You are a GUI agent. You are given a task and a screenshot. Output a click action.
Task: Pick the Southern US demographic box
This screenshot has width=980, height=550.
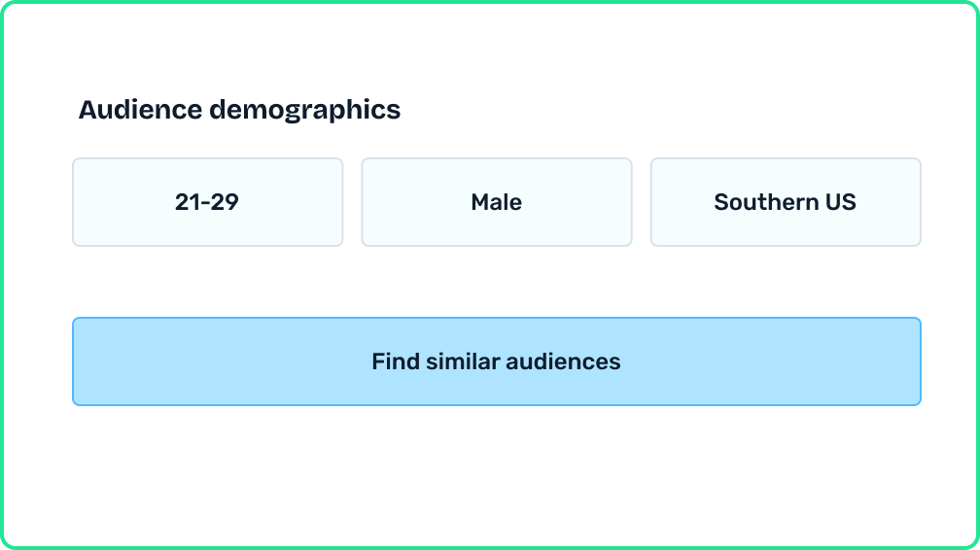[785, 202]
